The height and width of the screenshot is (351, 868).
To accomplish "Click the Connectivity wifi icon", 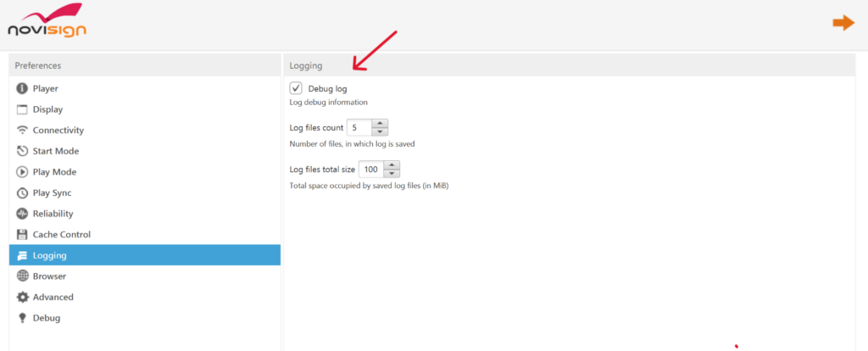I will (x=23, y=131).
